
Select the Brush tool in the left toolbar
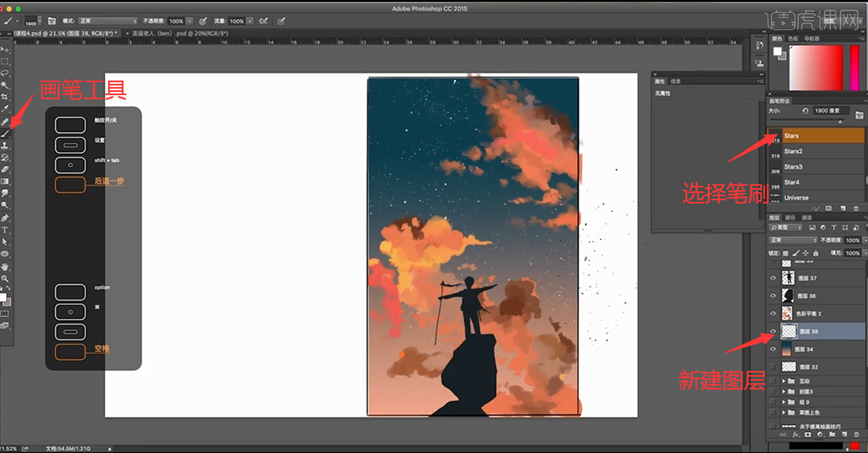click(5, 134)
